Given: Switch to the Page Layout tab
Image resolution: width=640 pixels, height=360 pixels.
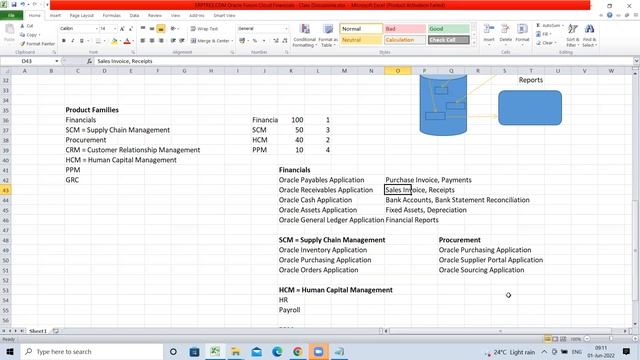Looking at the screenshot, I should [82, 16].
